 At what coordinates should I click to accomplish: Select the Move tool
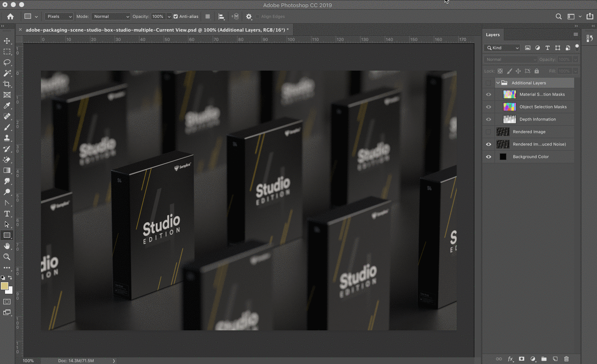(x=7, y=41)
